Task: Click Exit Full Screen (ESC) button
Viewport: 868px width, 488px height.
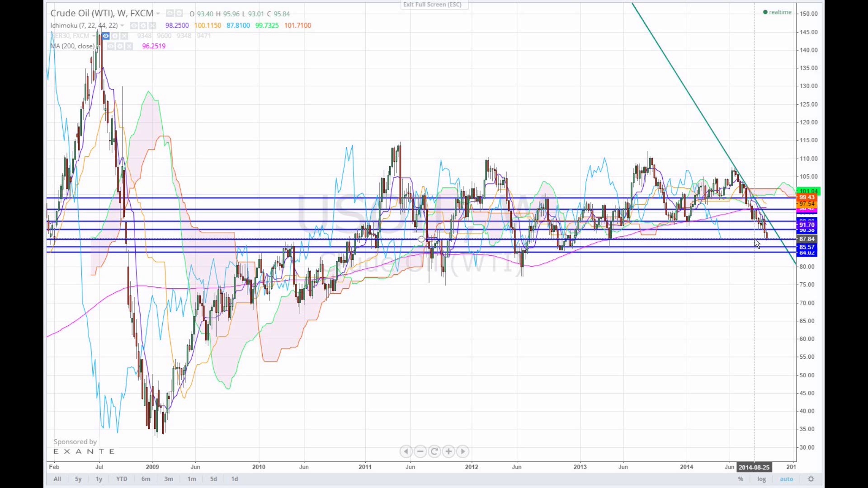Action: pyautogui.click(x=433, y=5)
